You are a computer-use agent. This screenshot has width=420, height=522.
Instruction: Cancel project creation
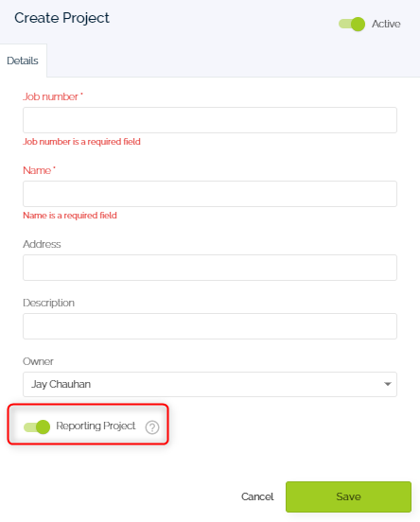257,496
